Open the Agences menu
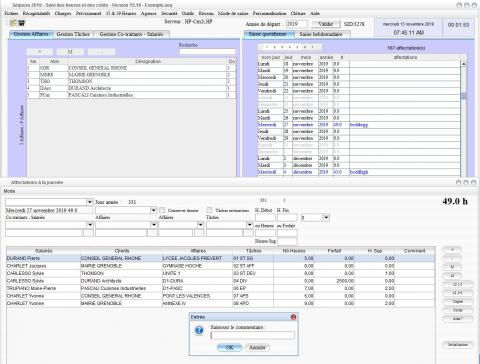This screenshot has width=480, height=364. [148, 13]
